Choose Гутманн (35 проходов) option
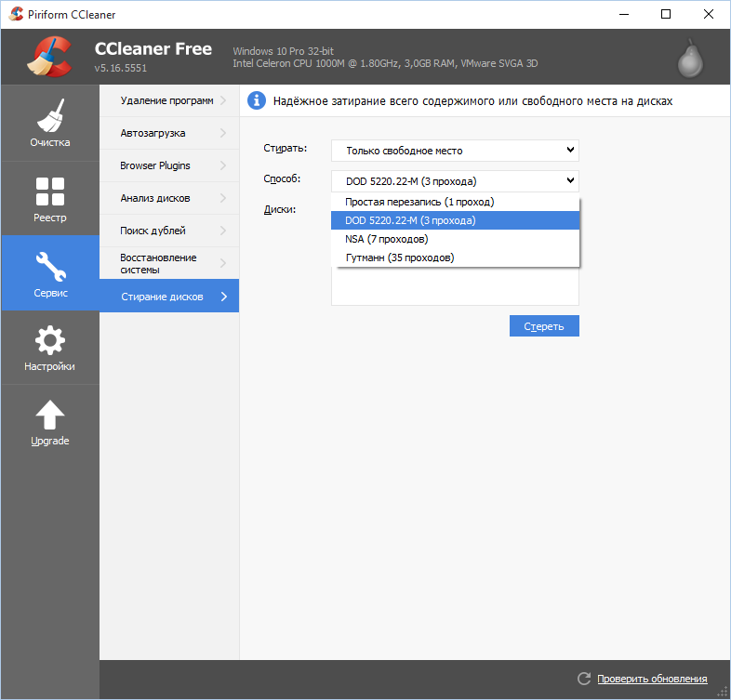Screen dimensions: 731x700 455,258
